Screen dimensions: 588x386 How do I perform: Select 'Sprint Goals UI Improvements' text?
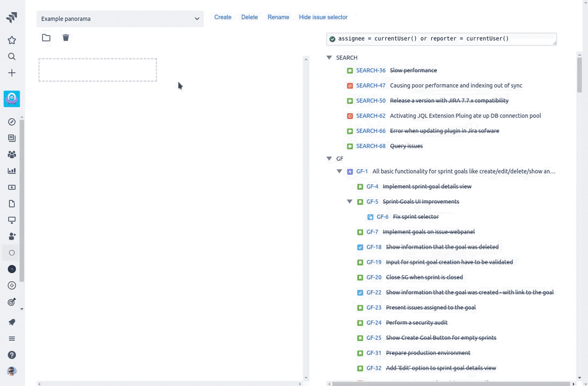pos(421,202)
